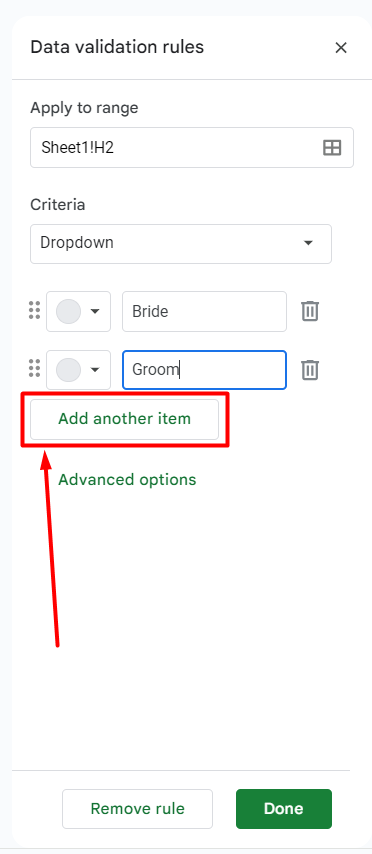Focus the Bride item text field
The image size is (372, 854).
204,312
